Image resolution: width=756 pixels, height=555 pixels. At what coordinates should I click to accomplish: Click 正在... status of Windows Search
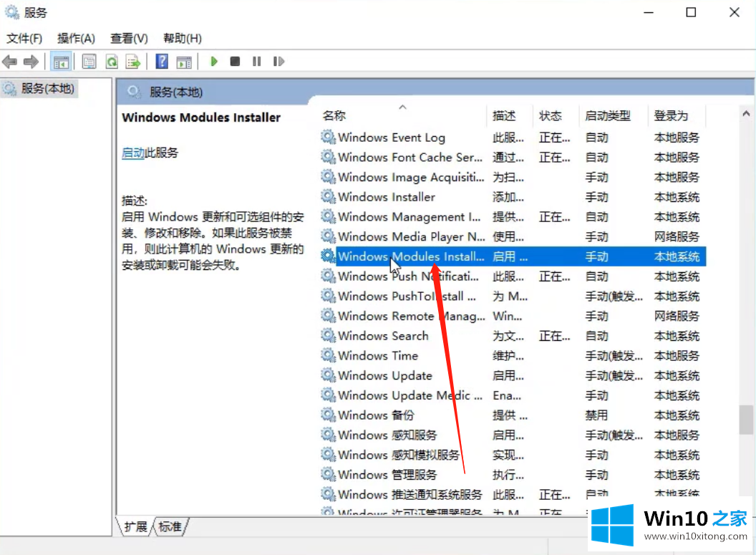pyautogui.click(x=554, y=336)
